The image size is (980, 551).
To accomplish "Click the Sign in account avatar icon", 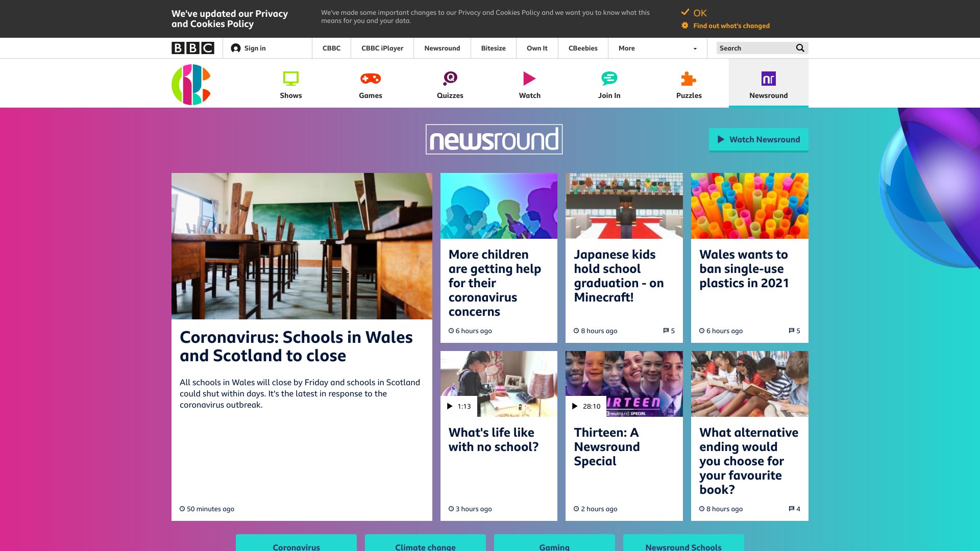I will coord(235,48).
